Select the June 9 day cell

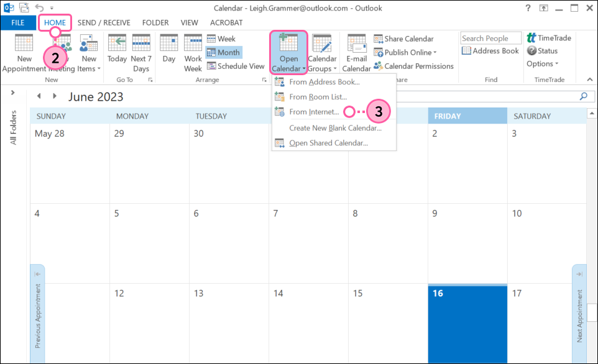coord(467,243)
